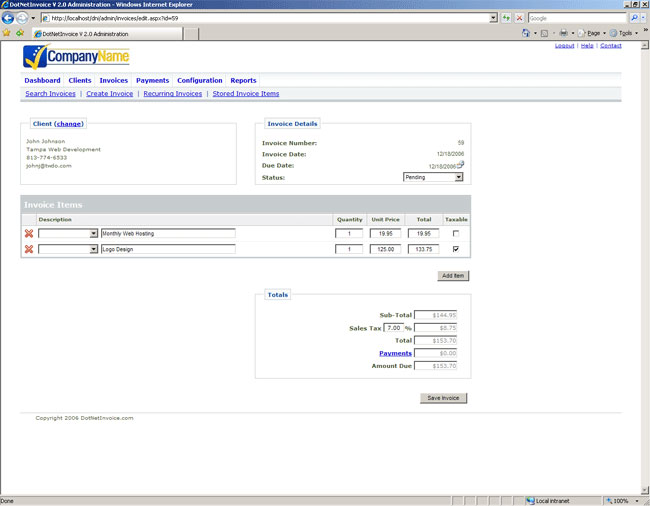Delete the Logo Design invoice item
The image size is (650, 506).
coord(29,249)
